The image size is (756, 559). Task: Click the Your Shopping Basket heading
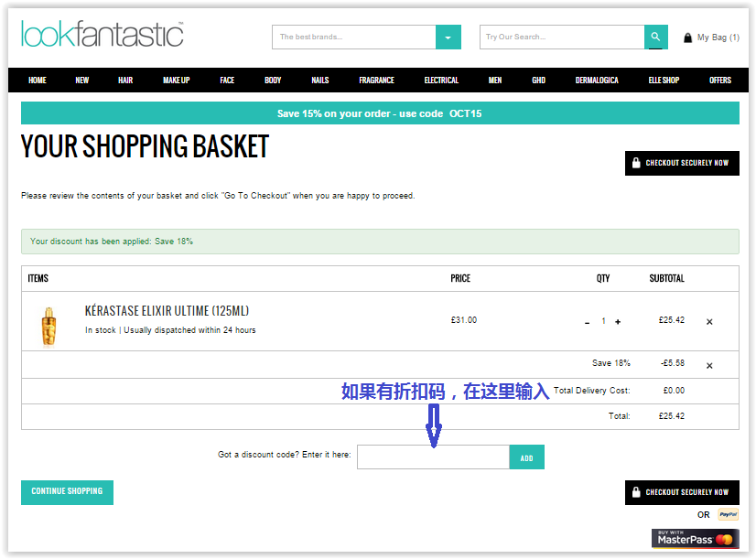(145, 146)
